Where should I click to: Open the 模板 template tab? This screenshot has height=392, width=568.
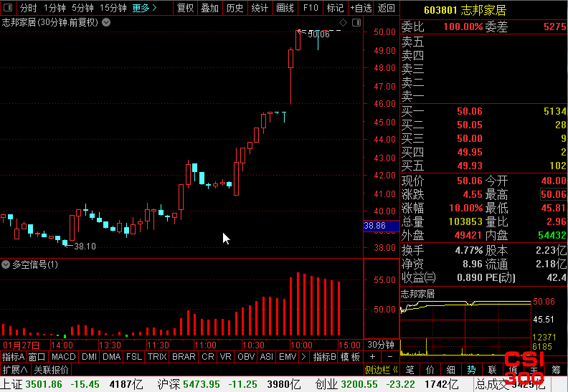tap(350, 357)
